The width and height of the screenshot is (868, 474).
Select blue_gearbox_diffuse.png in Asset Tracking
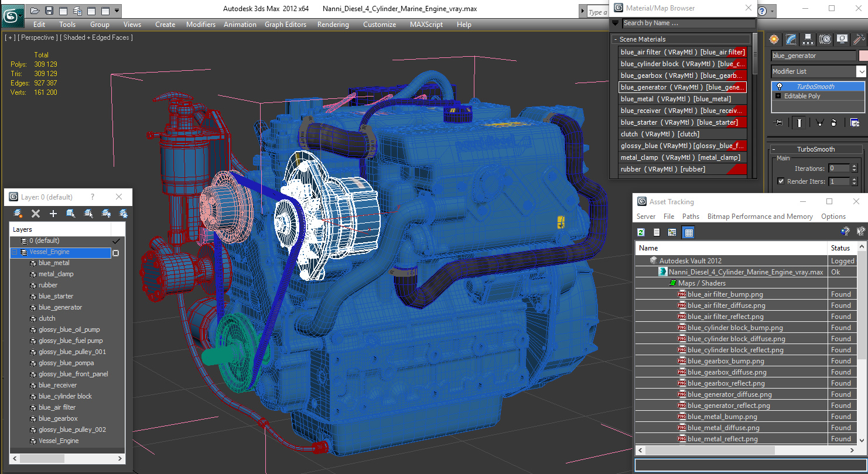click(x=727, y=372)
